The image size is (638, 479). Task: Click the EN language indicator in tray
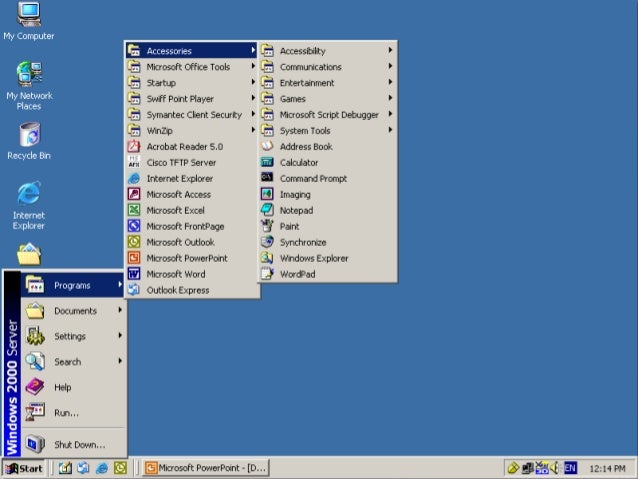[570, 468]
